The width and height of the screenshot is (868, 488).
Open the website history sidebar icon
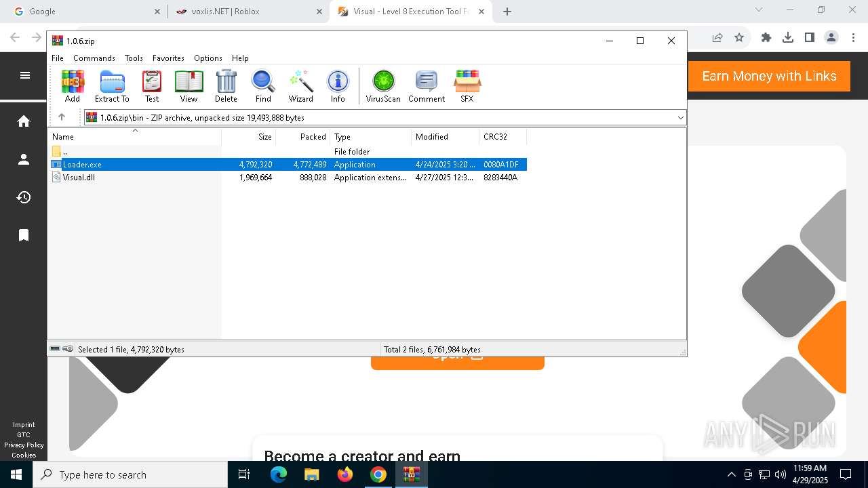pyautogui.click(x=24, y=197)
